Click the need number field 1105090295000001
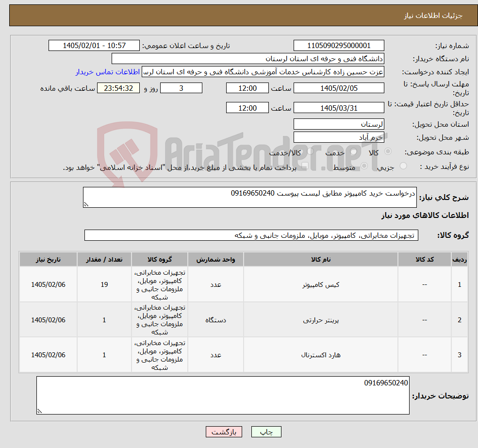The image size is (478, 448). tap(339, 46)
